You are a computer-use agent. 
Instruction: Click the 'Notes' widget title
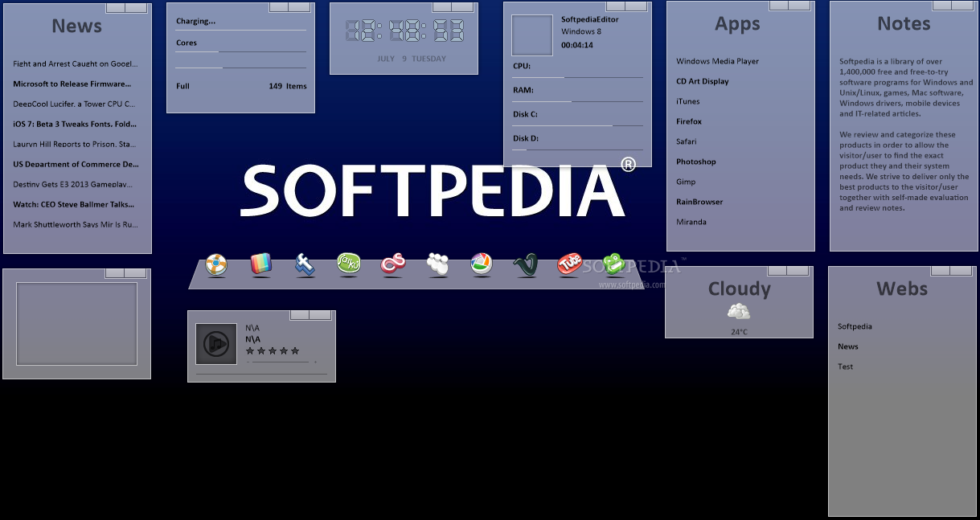click(904, 23)
